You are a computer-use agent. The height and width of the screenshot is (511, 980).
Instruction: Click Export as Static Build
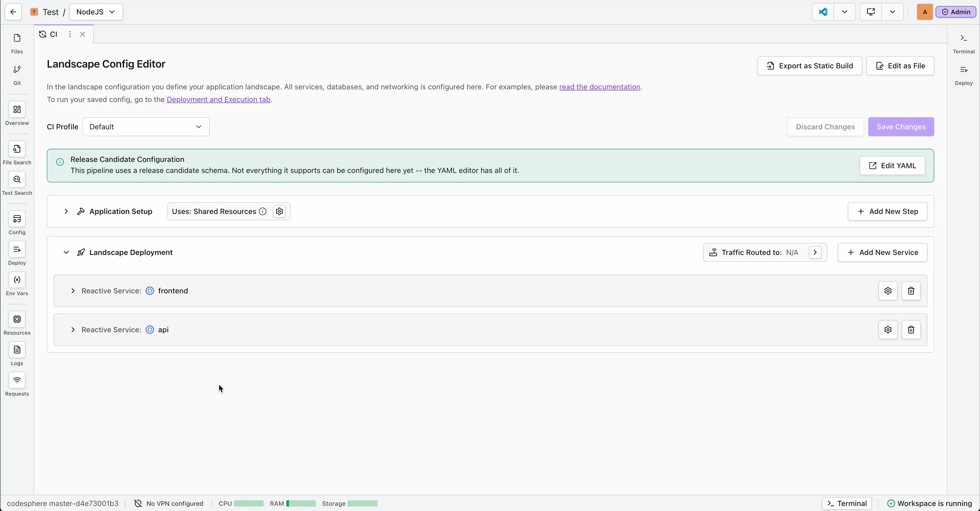tap(810, 66)
